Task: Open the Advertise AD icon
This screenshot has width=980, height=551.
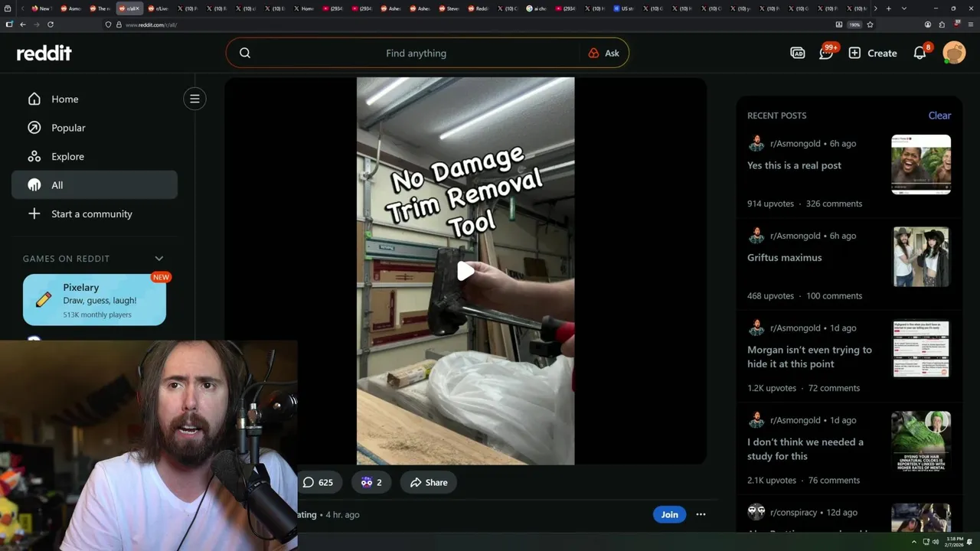Action: (x=798, y=53)
